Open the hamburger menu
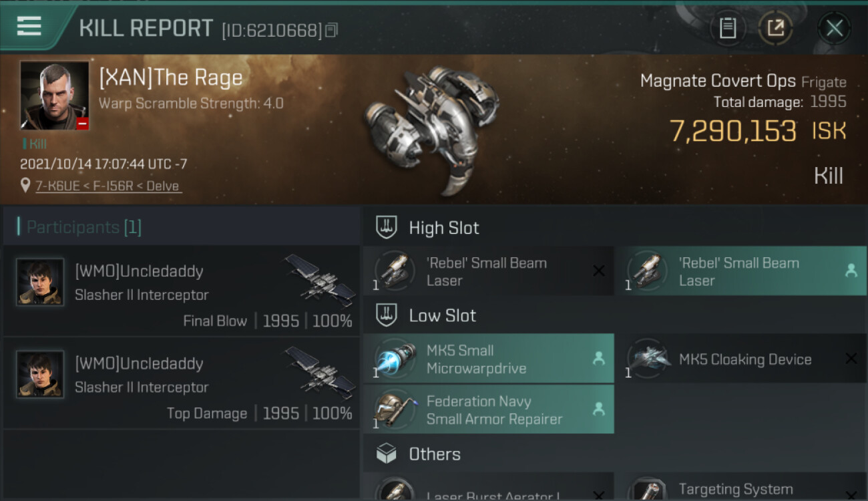The width and height of the screenshot is (868, 501). tap(29, 27)
